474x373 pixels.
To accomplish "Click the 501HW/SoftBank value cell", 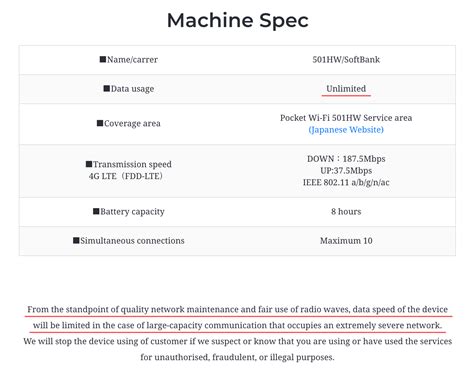I will 346,60.
